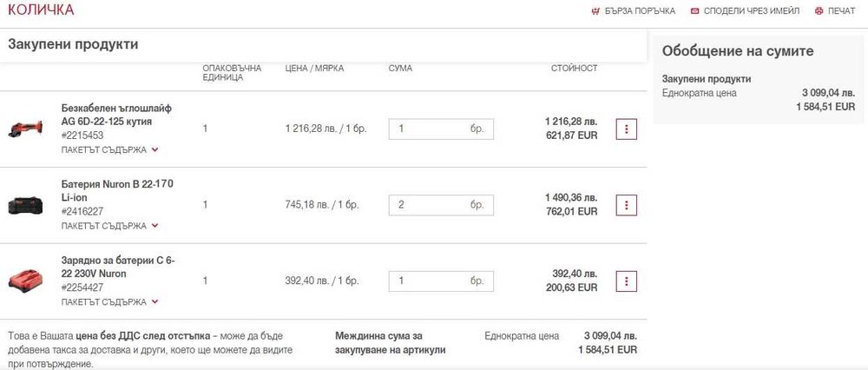Click summary total 1 584,51 EUR in sidebar

coord(826,107)
